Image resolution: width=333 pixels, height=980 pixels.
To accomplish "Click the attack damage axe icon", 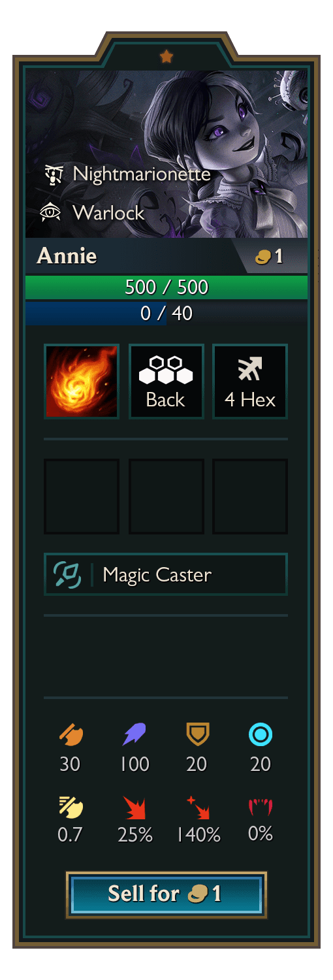I will 70,736.
